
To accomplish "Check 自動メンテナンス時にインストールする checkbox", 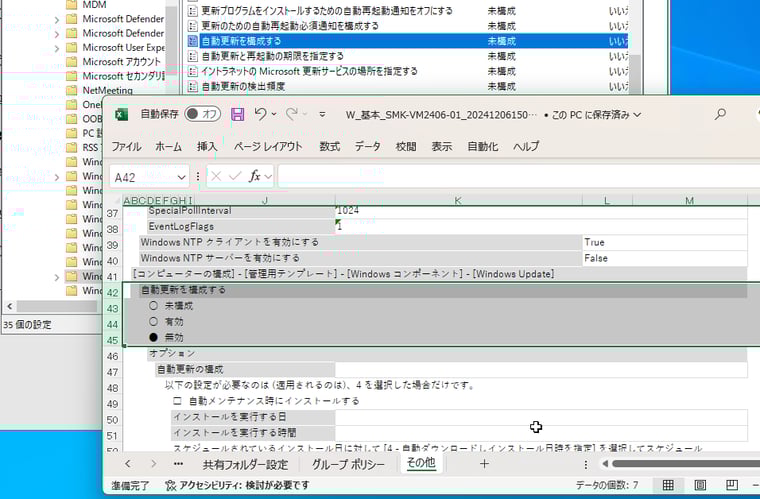I will (177, 401).
